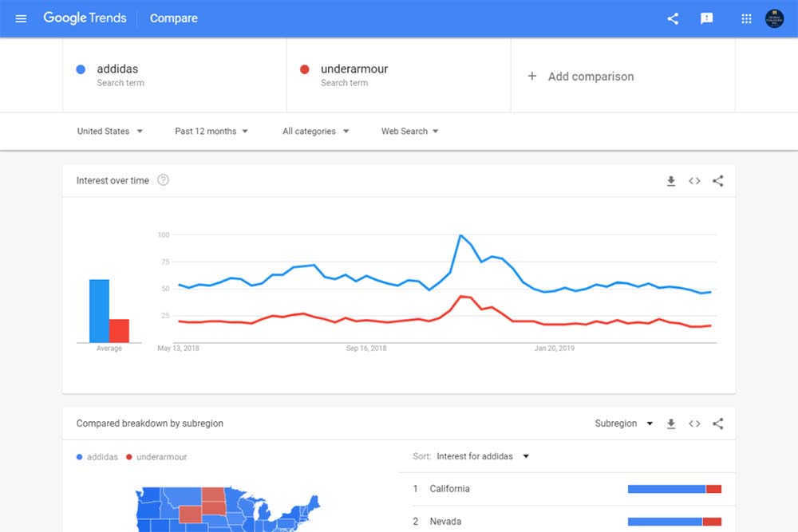The height and width of the screenshot is (532, 798).
Task: Show help for Interest over time
Action: click(163, 180)
